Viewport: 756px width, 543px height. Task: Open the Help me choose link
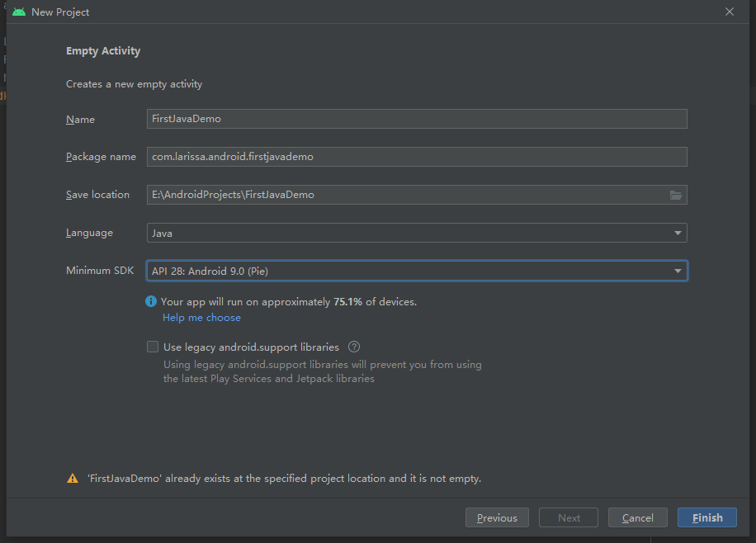click(x=201, y=318)
